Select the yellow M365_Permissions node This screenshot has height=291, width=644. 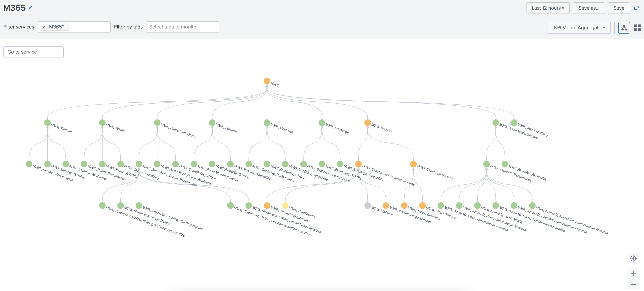point(285,206)
